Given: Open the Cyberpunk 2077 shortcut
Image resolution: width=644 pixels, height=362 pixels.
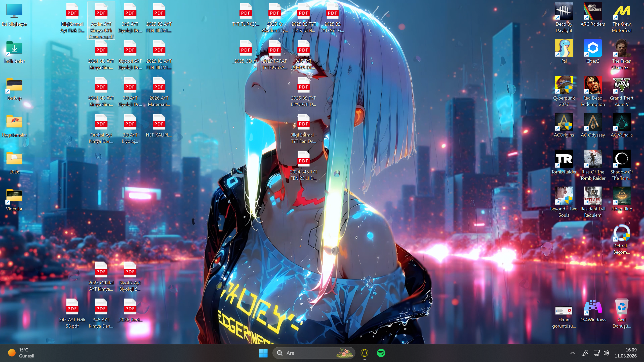Looking at the screenshot, I should click(564, 92).
